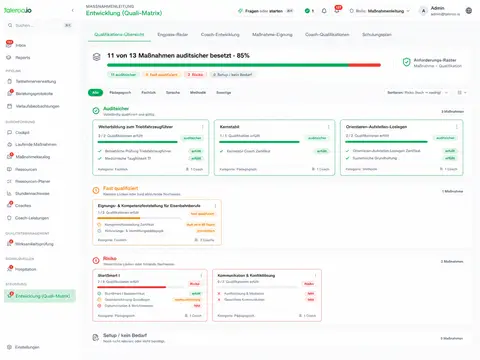Screen dimensions: 480x360
Task: Toggle the 2 Risiko status chip
Action: click(195, 75)
